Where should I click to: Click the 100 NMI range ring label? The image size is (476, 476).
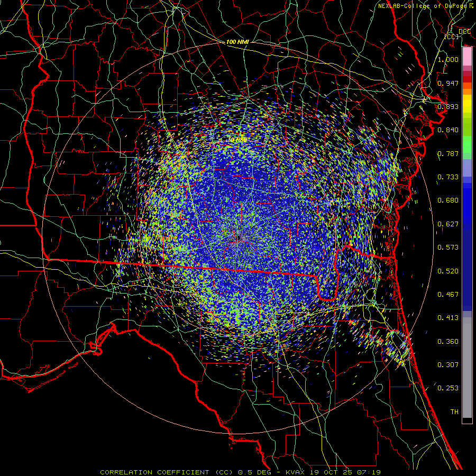(x=237, y=42)
